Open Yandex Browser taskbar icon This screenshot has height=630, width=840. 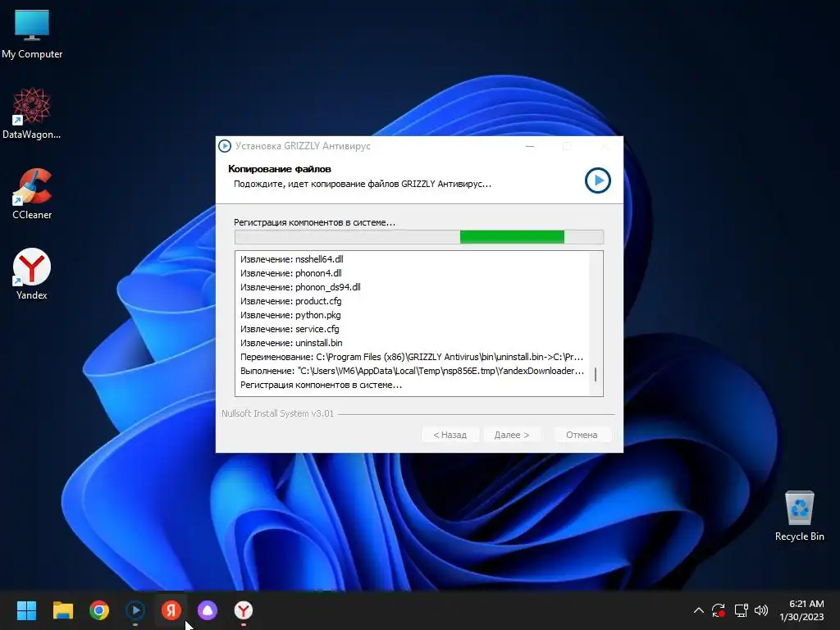(x=244, y=610)
